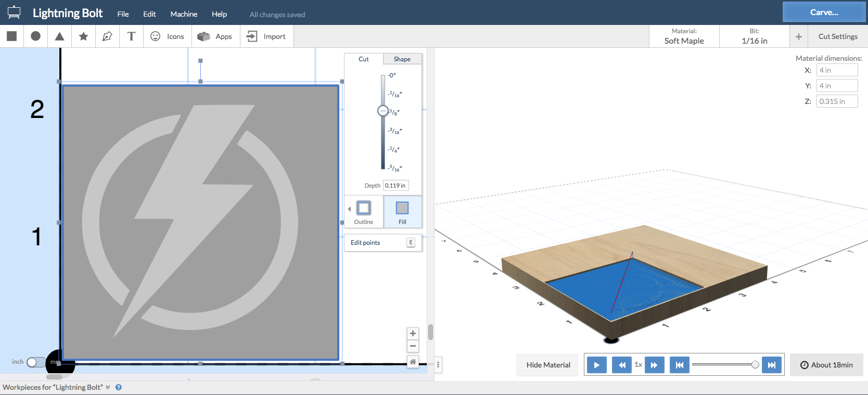Add another bit with the plus icon
The image size is (868, 395).
(799, 36)
